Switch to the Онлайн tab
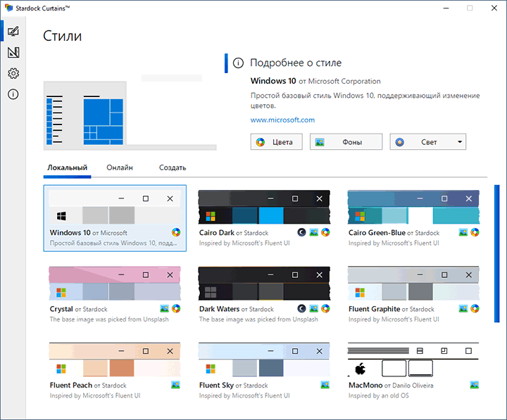 120,167
